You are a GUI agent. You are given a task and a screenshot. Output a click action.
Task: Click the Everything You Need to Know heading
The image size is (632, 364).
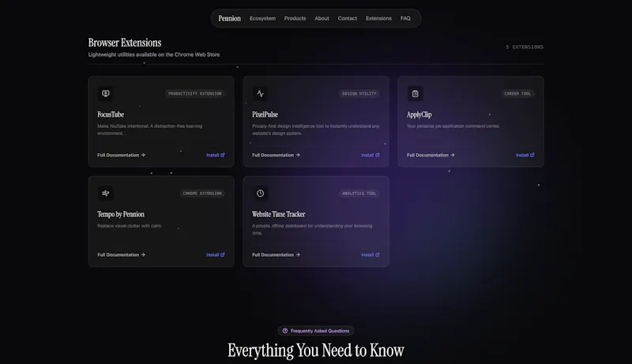[x=316, y=351]
